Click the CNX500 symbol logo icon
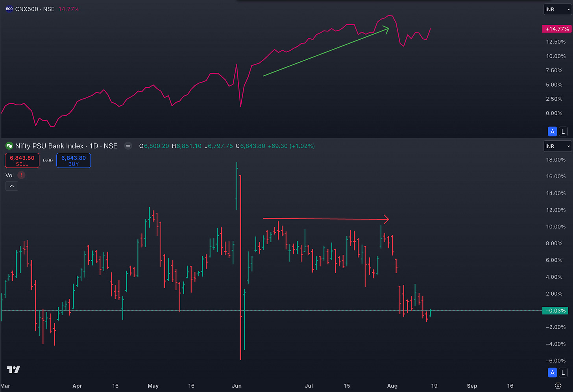The image size is (573, 392). (x=9, y=9)
